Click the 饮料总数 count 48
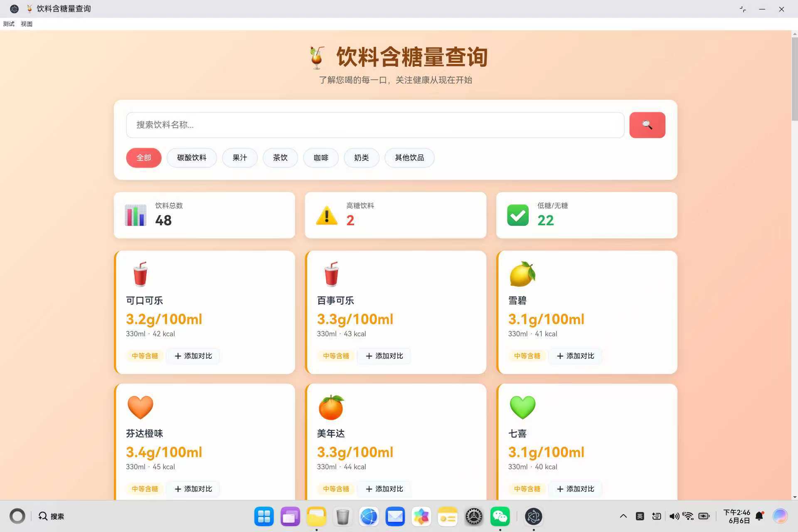Viewport: 798px width, 532px height. pos(163,220)
